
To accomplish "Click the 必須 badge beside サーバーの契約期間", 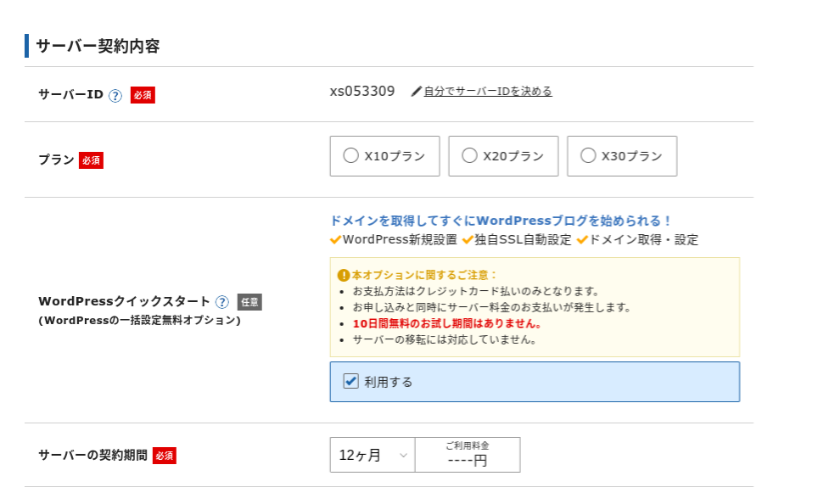I will (165, 456).
